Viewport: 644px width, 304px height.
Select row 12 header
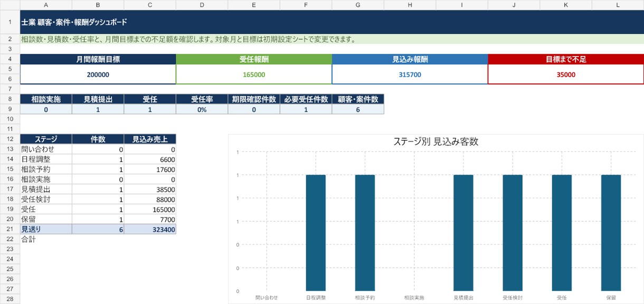(x=10, y=139)
